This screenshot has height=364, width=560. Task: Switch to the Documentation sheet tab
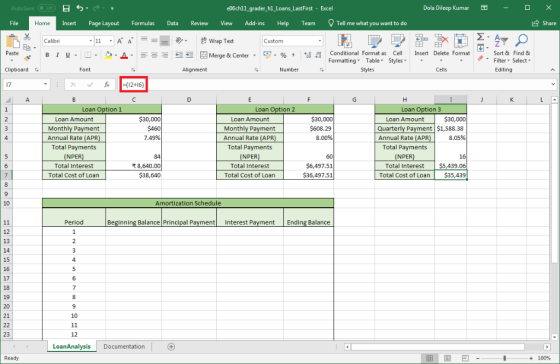tap(124, 346)
